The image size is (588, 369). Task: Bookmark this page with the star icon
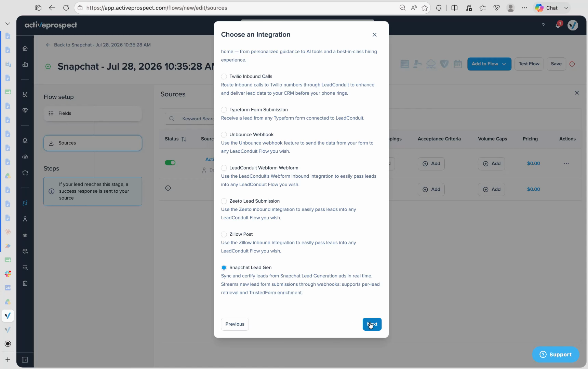coord(425,8)
